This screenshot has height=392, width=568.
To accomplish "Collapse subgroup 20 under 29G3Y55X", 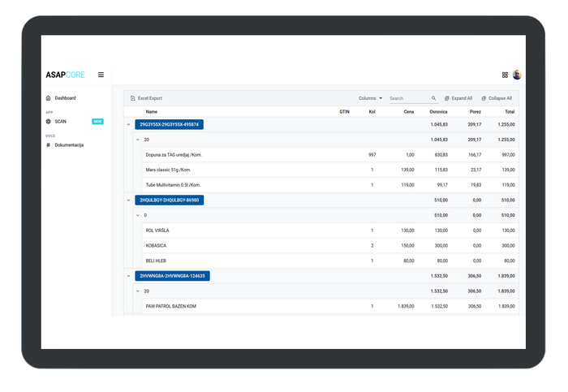I will (138, 140).
